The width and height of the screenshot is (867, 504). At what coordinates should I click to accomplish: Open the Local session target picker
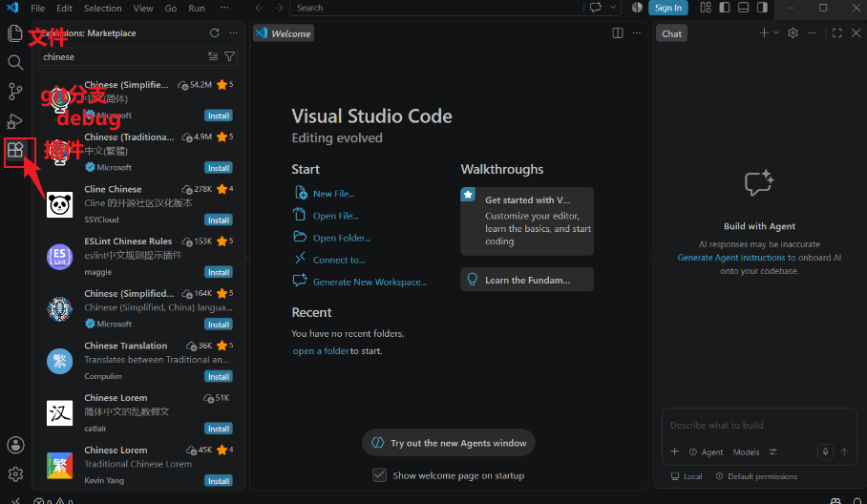coord(687,476)
